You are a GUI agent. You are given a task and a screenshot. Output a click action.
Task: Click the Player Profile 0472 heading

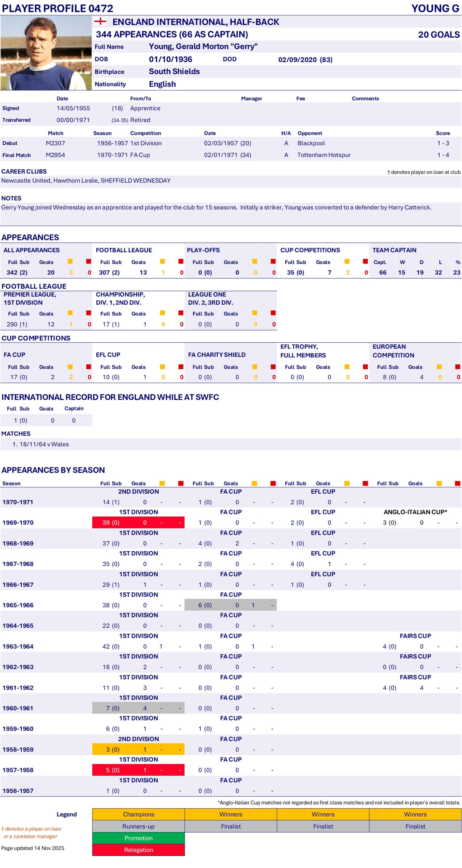(57, 8)
